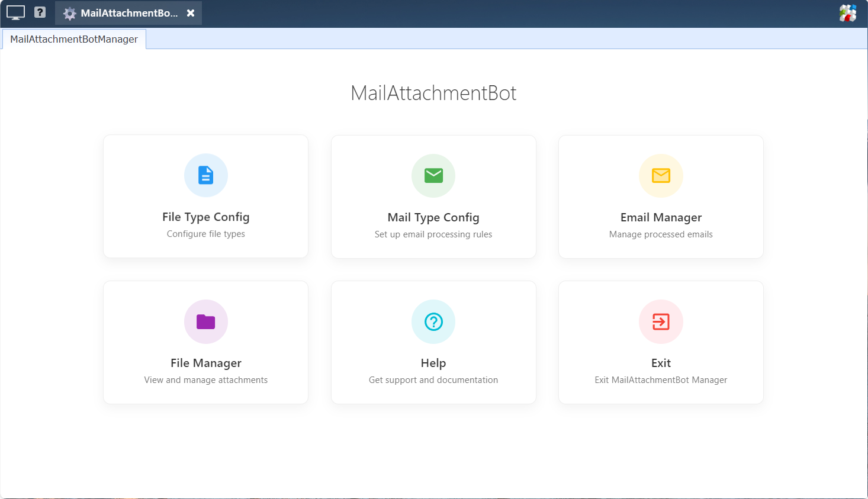Click 'Exit MailAttachmentBot Manager' text
Viewport: 868px width, 499px height.
point(661,380)
